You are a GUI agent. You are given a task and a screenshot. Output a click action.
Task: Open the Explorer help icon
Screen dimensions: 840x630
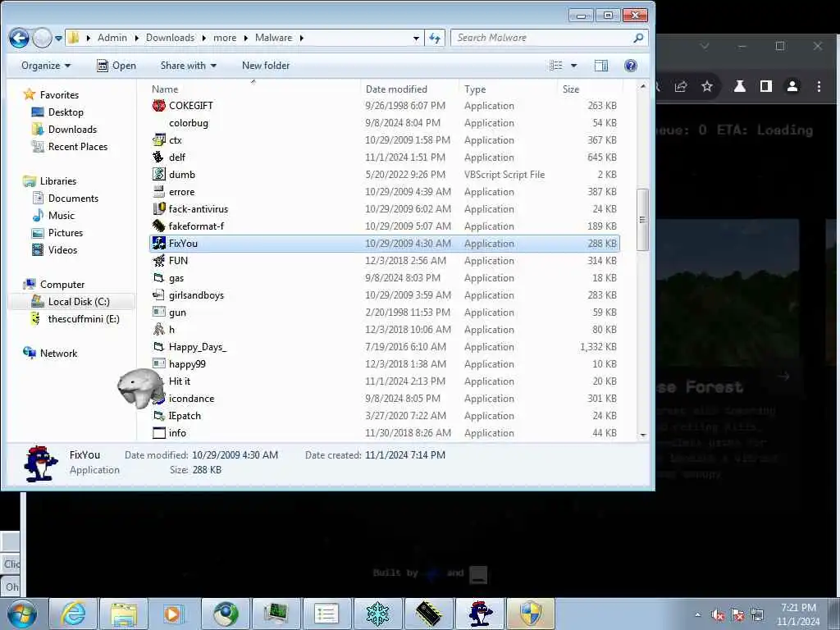pos(631,66)
